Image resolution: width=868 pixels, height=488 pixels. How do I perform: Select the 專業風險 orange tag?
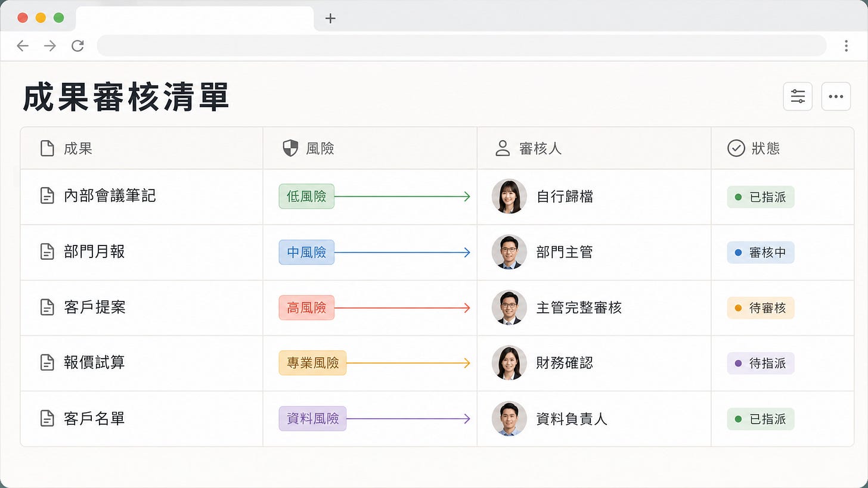[312, 363]
